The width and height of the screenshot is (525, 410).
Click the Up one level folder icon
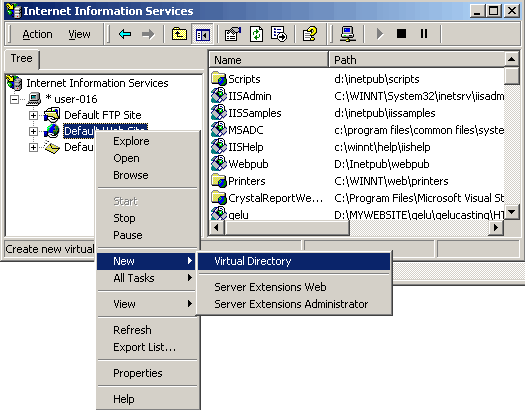click(179, 34)
